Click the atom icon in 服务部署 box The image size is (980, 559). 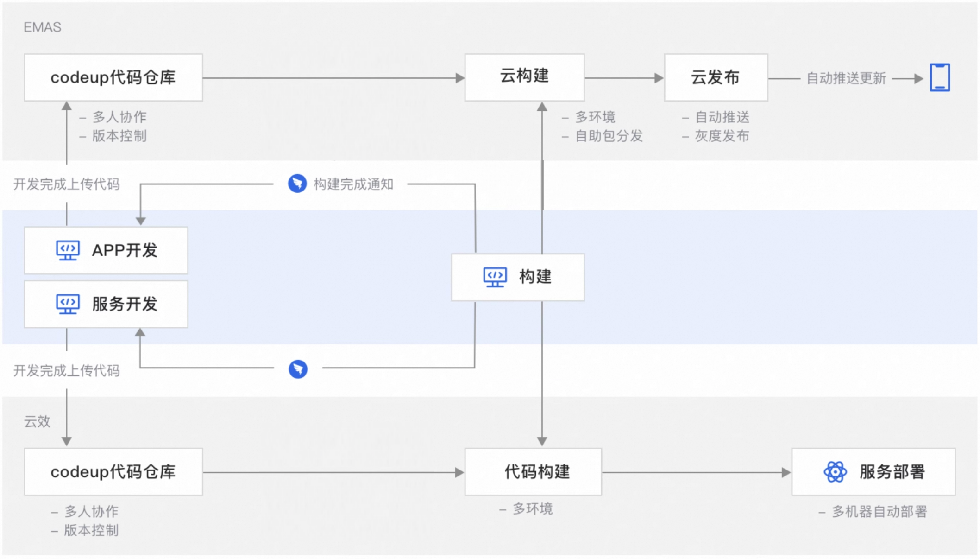point(836,472)
